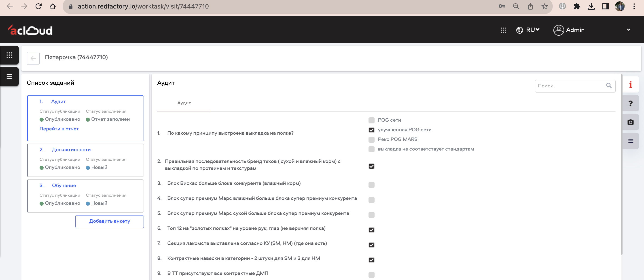Screen dimensions: 644x280
Task: Click Список заданий heading
Action: coord(50,83)
